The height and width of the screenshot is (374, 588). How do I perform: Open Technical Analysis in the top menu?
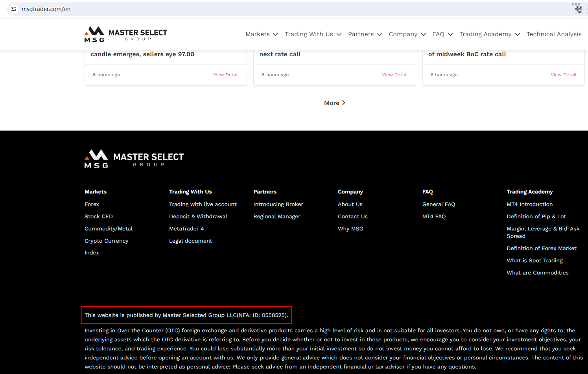[x=554, y=34]
